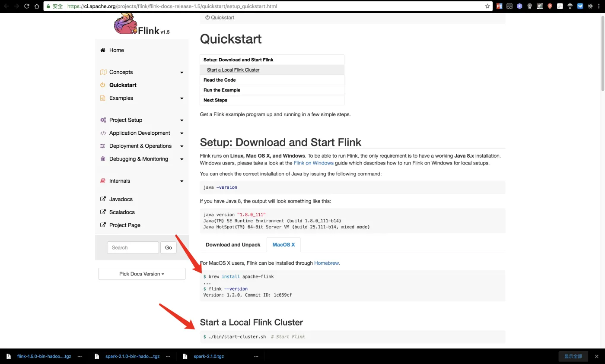
Task: Jump to Read the Code section
Action: pyautogui.click(x=220, y=80)
